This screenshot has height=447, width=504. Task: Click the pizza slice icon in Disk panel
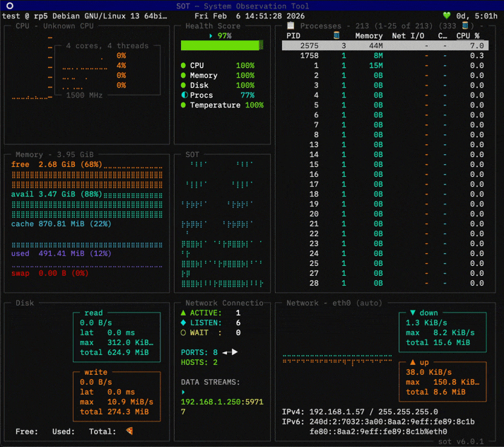(x=130, y=431)
